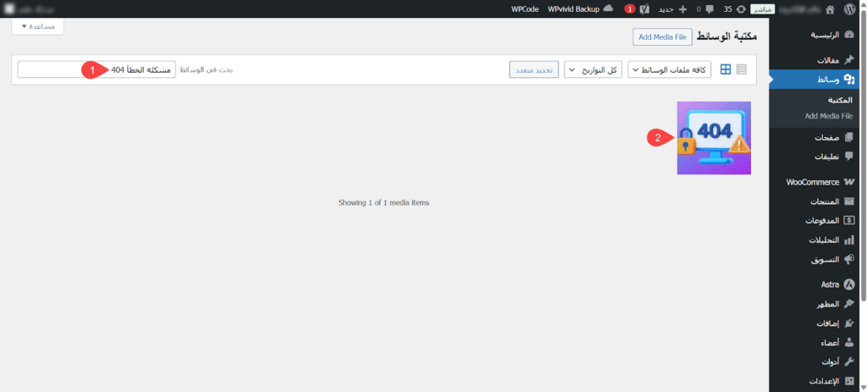Viewport: 868px width, 392px height.
Task: Click the WordPress logo in admin bar
Action: click(x=854, y=8)
